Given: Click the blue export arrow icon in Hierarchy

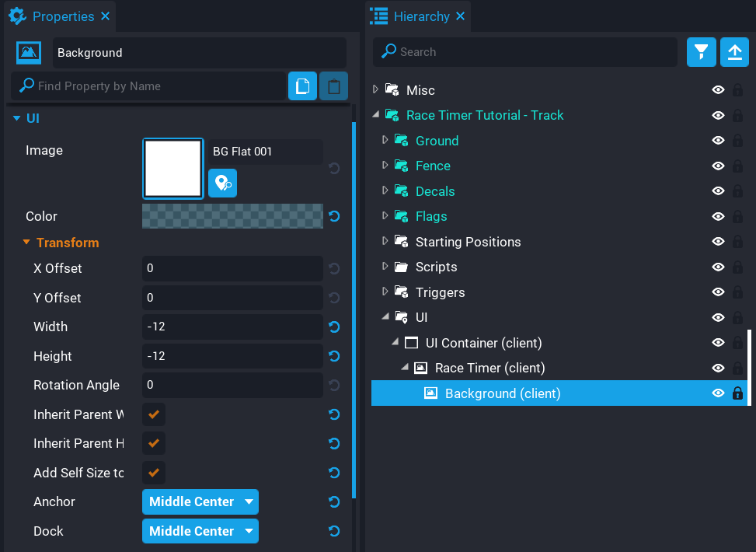Looking at the screenshot, I should pos(734,52).
